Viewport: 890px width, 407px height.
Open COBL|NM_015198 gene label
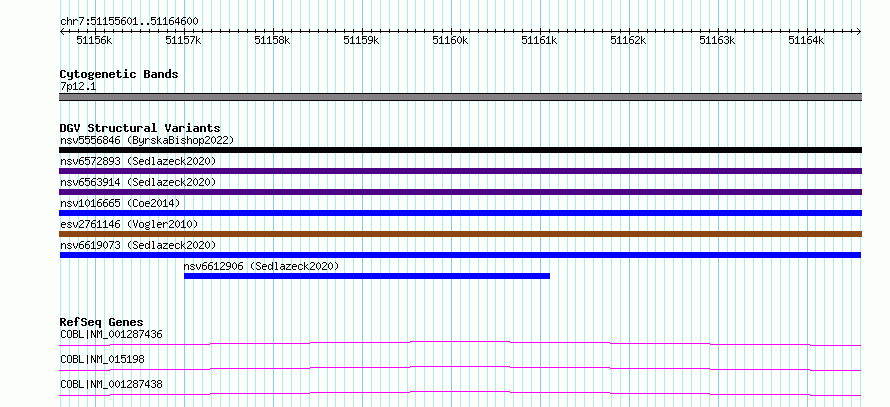[102, 359]
